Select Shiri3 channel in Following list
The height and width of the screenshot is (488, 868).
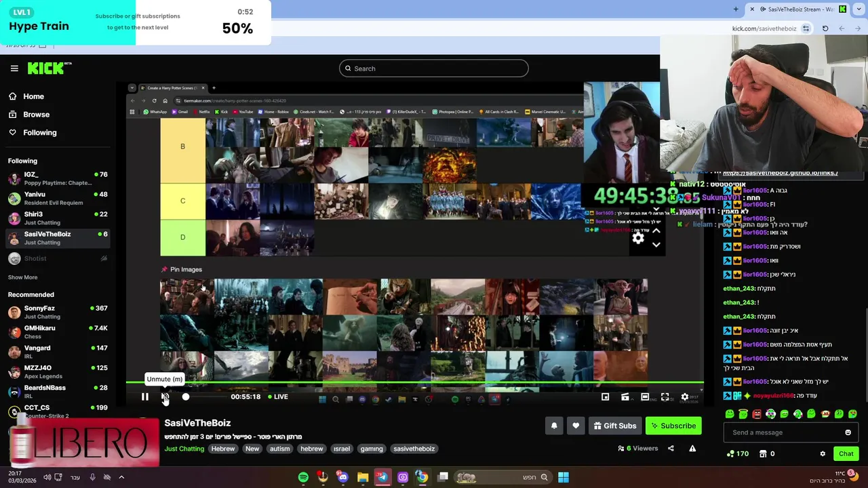pyautogui.click(x=58, y=218)
